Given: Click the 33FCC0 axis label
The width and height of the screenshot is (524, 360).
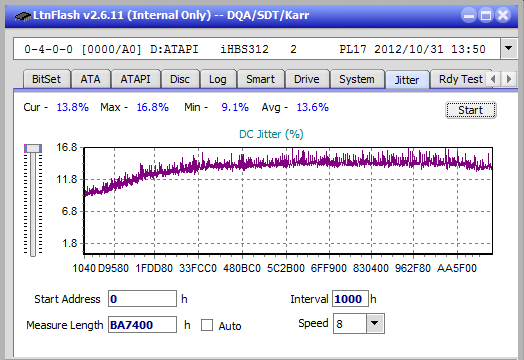Looking at the screenshot, I should [x=198, y=268].
